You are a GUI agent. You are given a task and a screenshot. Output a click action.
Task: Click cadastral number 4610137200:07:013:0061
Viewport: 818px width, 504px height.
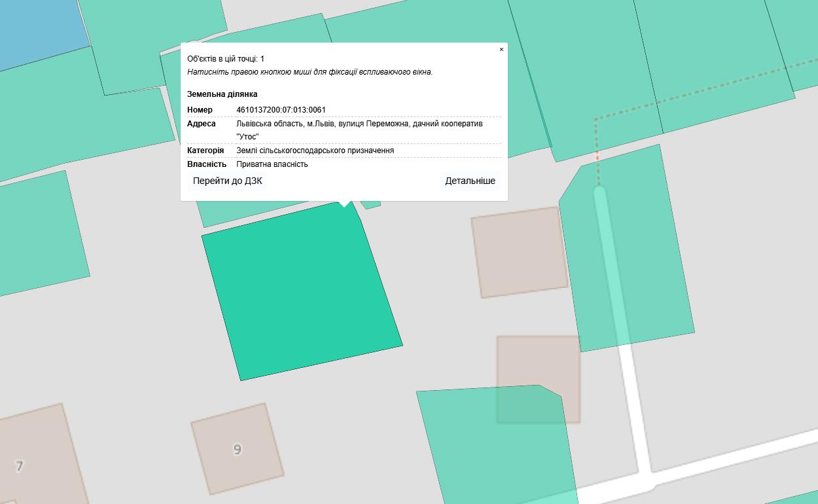281,110
